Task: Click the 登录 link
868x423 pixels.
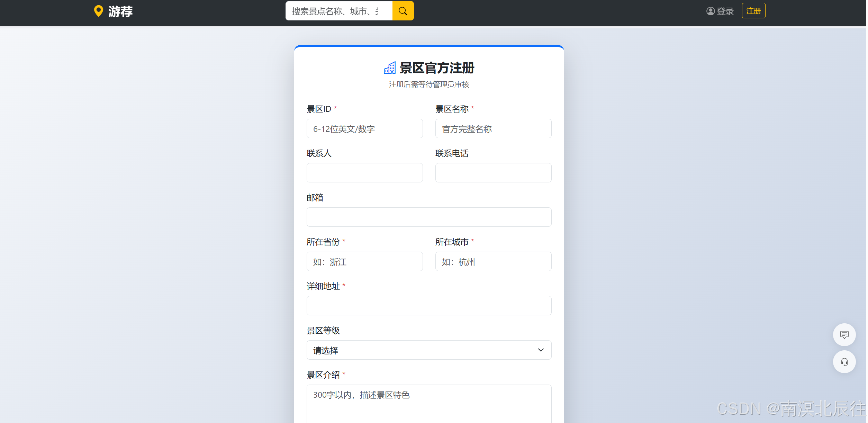Action: coord(725,11)
